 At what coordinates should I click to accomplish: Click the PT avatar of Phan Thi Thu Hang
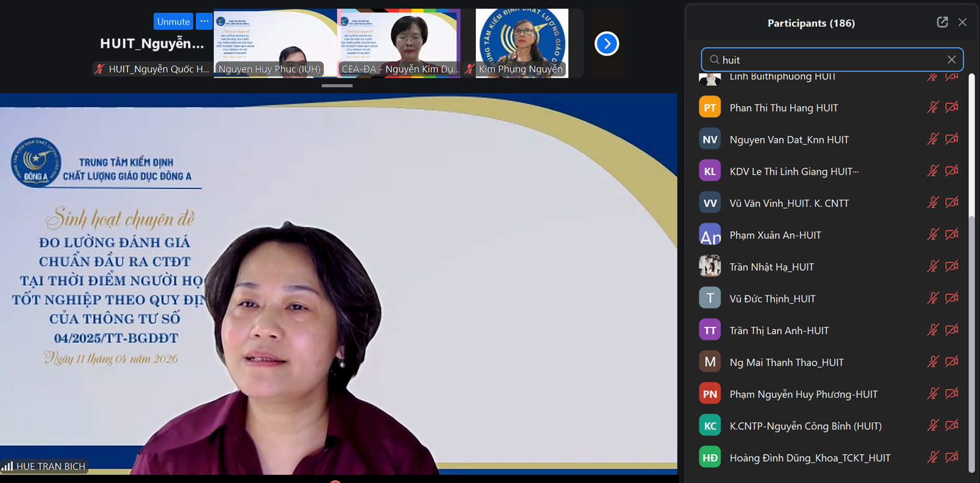[x=710, y=107]
